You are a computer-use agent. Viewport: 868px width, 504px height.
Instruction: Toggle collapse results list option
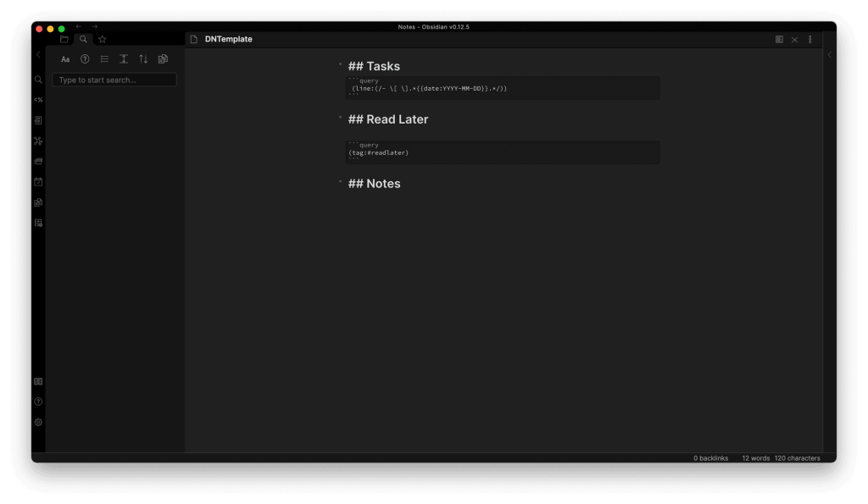[x=104, y=59]
